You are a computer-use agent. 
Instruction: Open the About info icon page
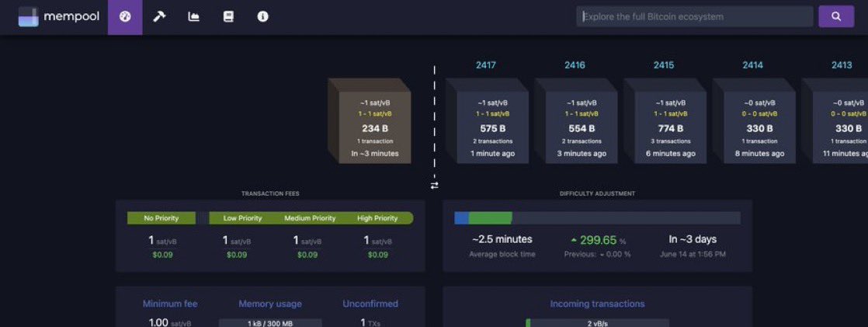tap(263, 16)
